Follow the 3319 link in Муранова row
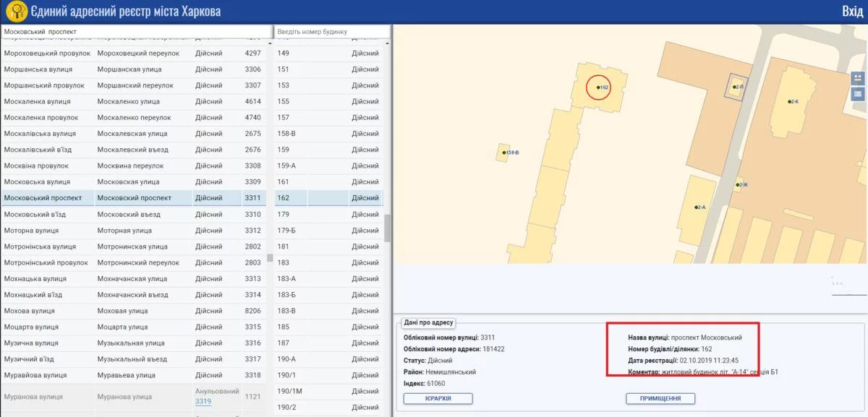Image resolution: width=868 pixels, height=417 pixels. (x=203, y=401)
